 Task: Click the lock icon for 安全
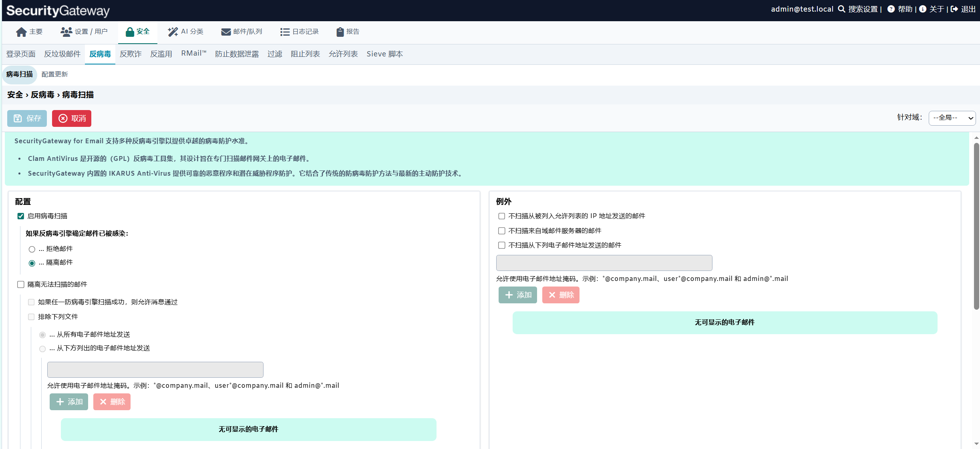[x=130, y=32]
